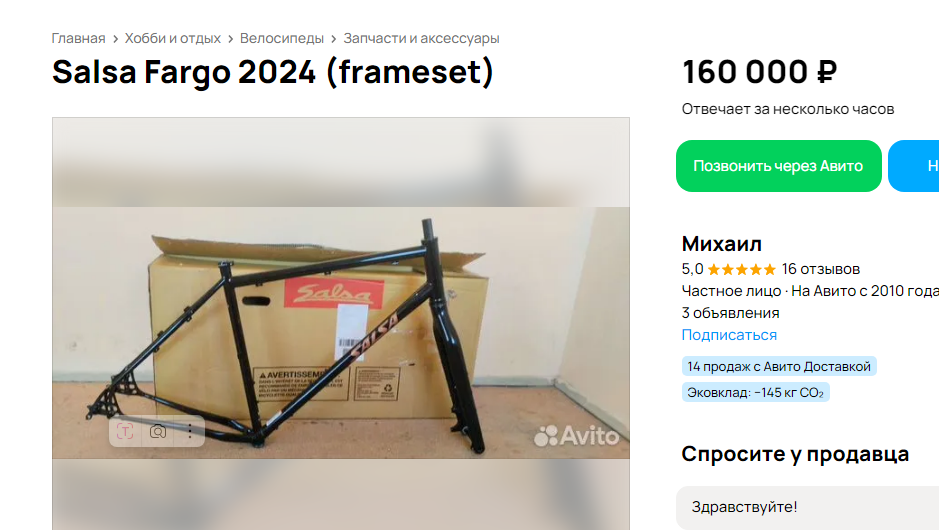Click Подписаться to follow the seller
The height and width of the screenshot is (530, 939).
729,335
